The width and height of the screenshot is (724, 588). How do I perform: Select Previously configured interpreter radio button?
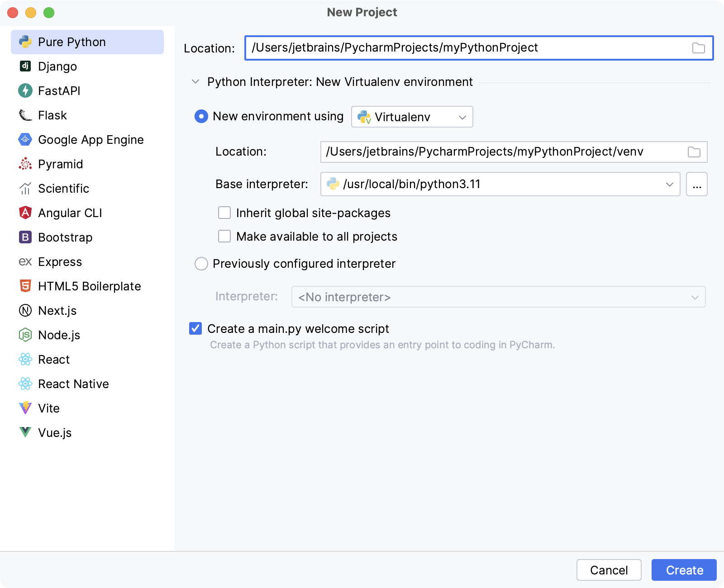201,264
